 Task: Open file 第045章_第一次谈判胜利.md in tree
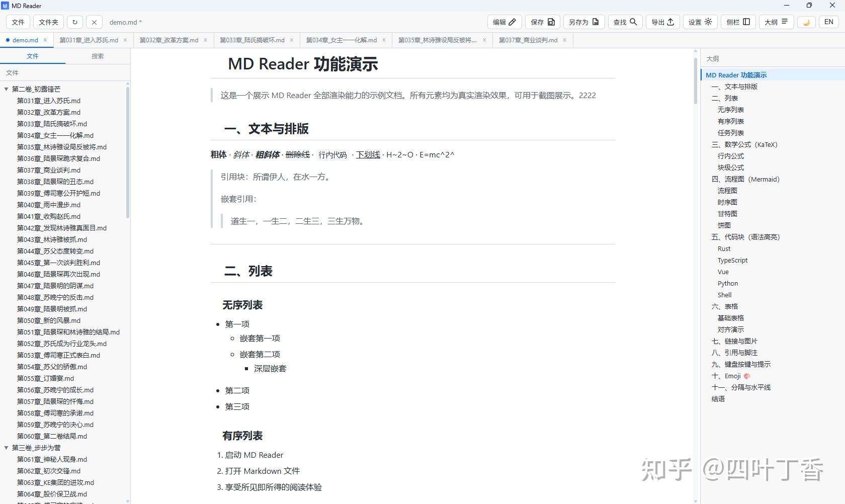click(x=58, y=263)
